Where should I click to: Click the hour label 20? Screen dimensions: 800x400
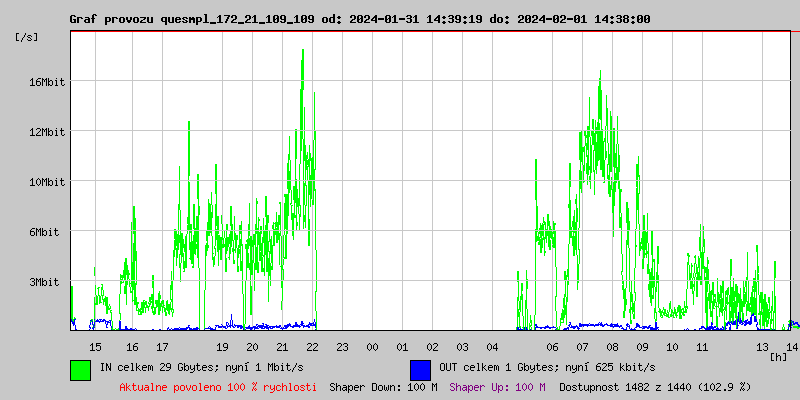pyautogui.click(x=252, y=347)
